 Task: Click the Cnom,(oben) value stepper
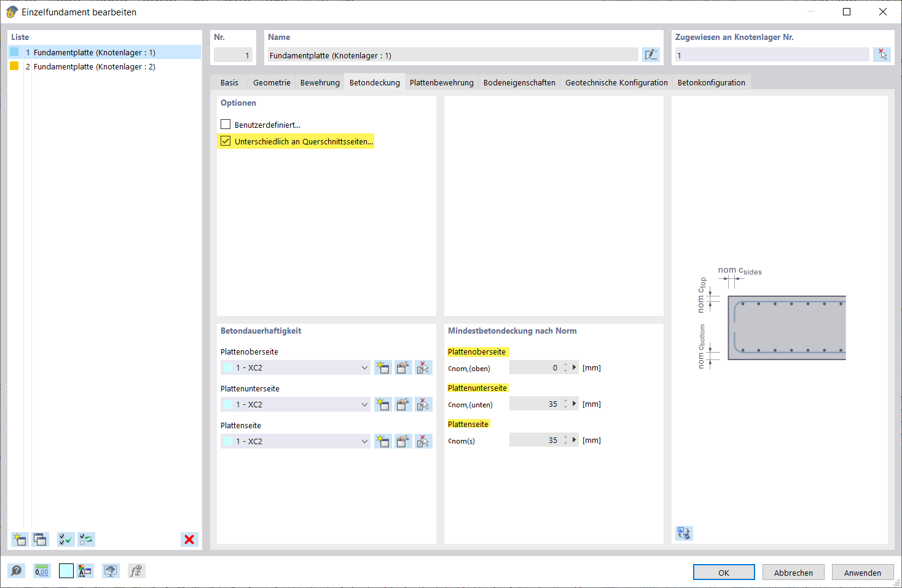(x=566, y=367)
